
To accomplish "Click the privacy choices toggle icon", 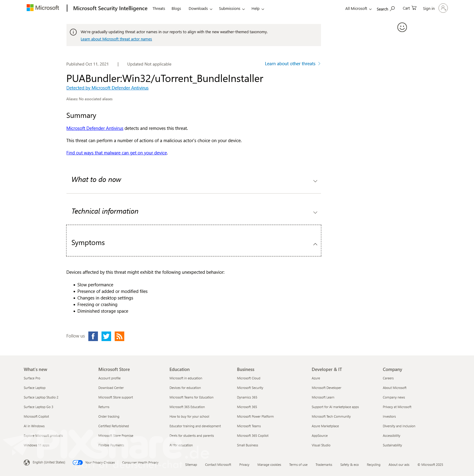I will (78, 463).
